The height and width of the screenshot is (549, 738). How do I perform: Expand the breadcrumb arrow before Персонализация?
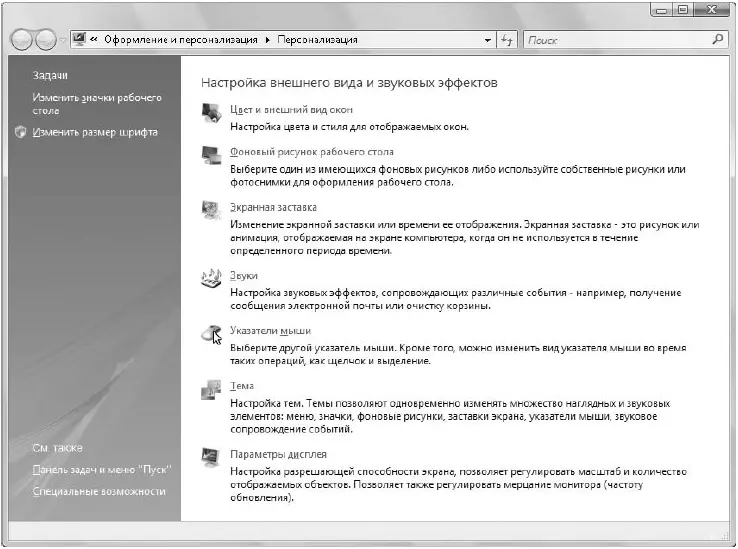point(267,40)
